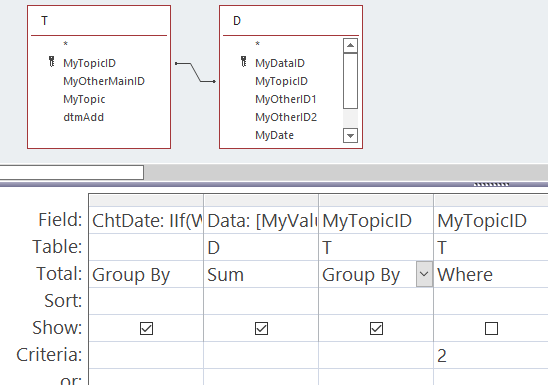548x385 pixels.
Task: Click the Sum total cell
Action: click(x=261, y=274)
